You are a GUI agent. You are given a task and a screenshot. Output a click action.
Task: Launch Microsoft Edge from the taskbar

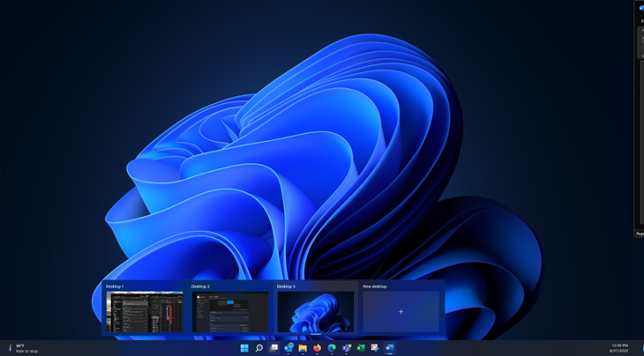(x=332, y=348)
